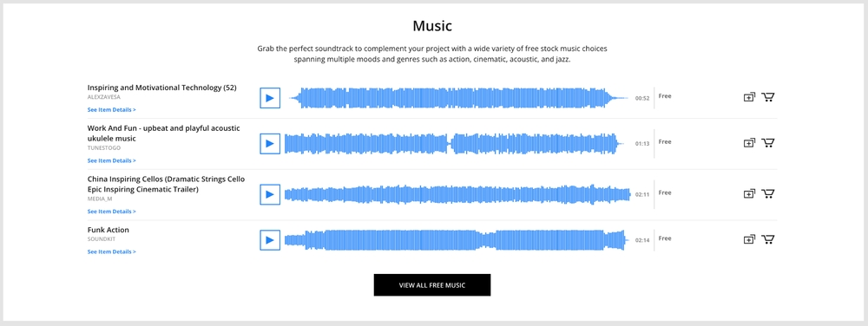Add Inspiring and Motivational Technology to collection
The image size is (868, 326).
[x=749, y=97]
